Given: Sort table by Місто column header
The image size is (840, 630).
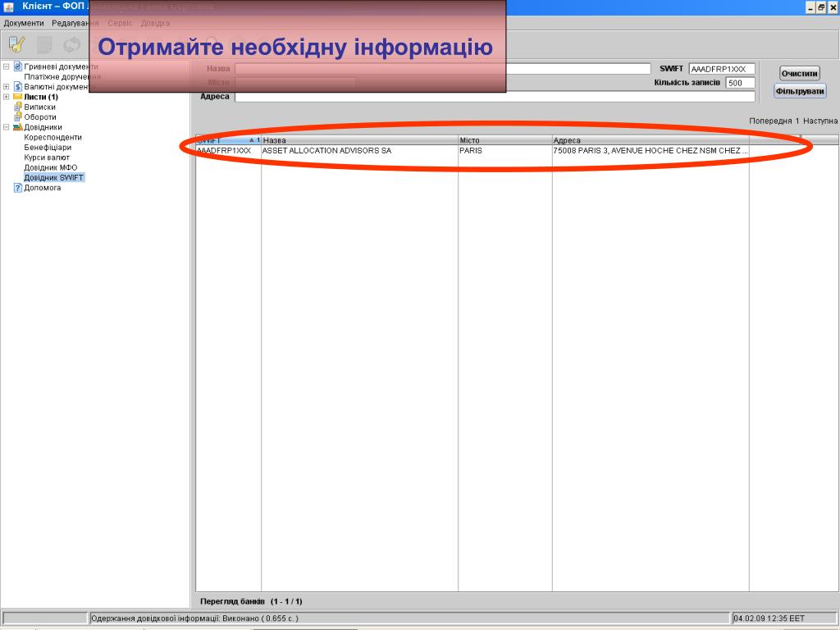Looking at the screenshot, I should (x=505, y=140).
